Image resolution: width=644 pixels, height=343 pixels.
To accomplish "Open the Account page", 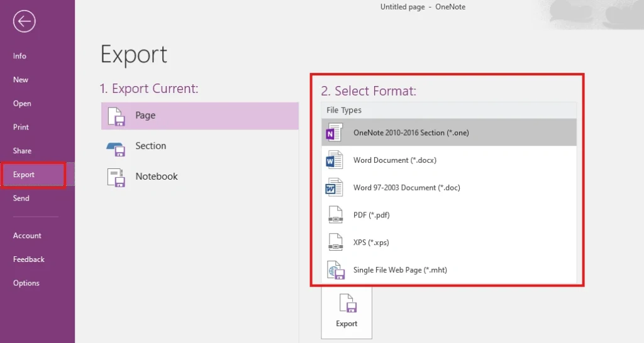I will click(x=27, y=236).
